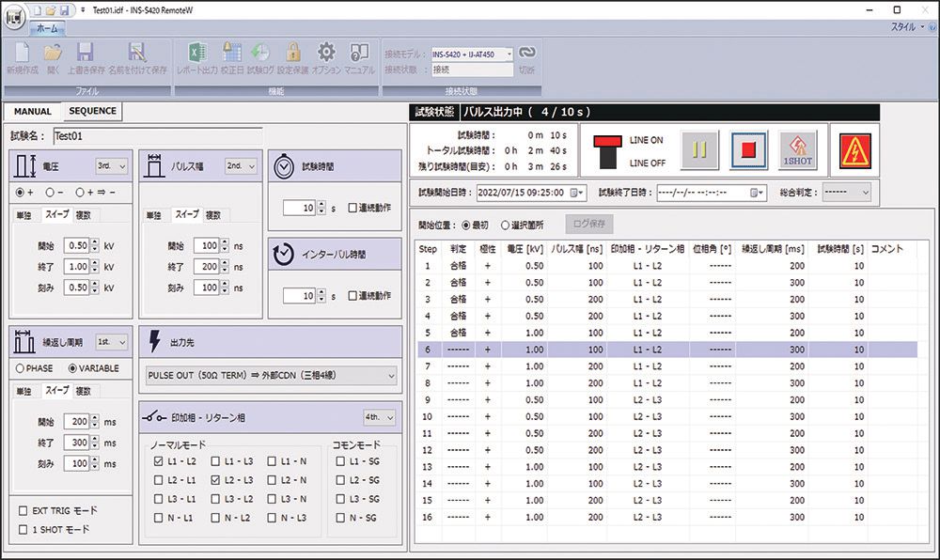Click the interval time (インターバル時間) clock icon
This screenshot has height=560, width=940.
point(284,255)
